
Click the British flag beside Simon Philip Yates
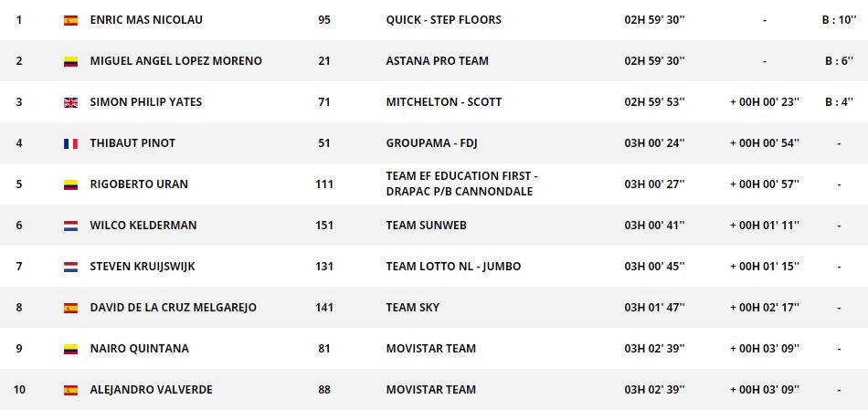70,102
